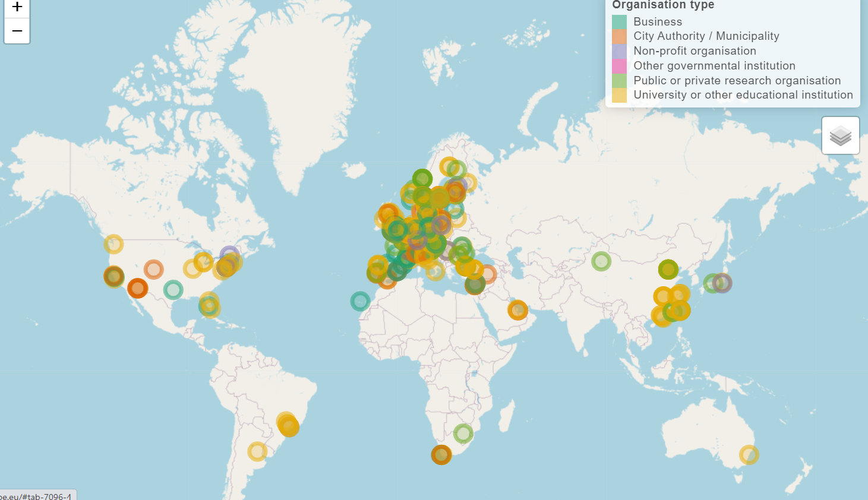Click the Non-profit organisation legend swatch
This screenshot has height=500, width=868.
619,51
